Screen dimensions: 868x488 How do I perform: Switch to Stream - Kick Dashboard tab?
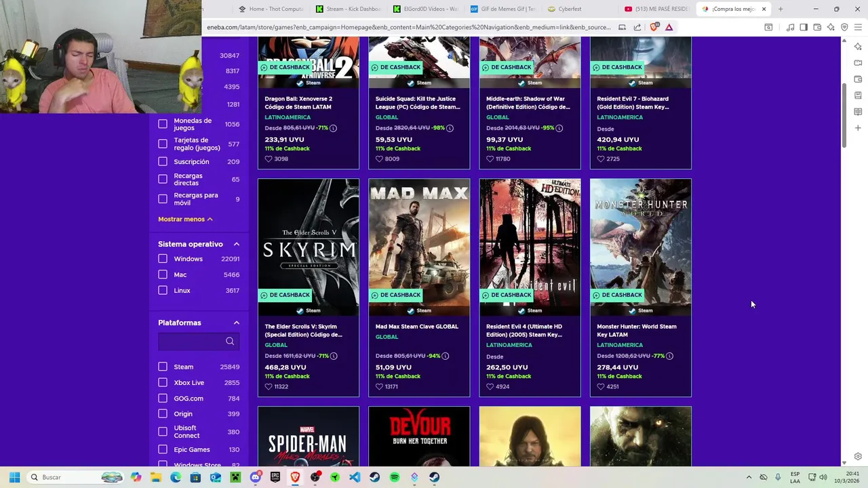(x=348, y=9)
